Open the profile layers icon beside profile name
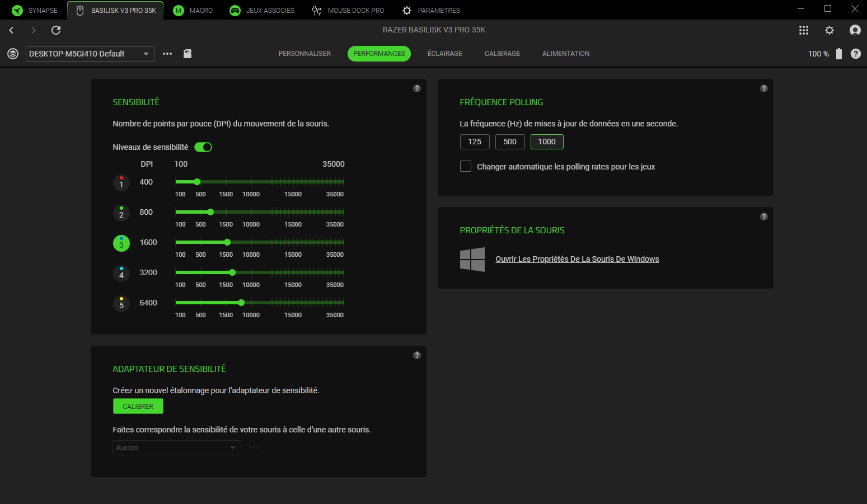Screen dimensions: 867x504 point(13,54)
